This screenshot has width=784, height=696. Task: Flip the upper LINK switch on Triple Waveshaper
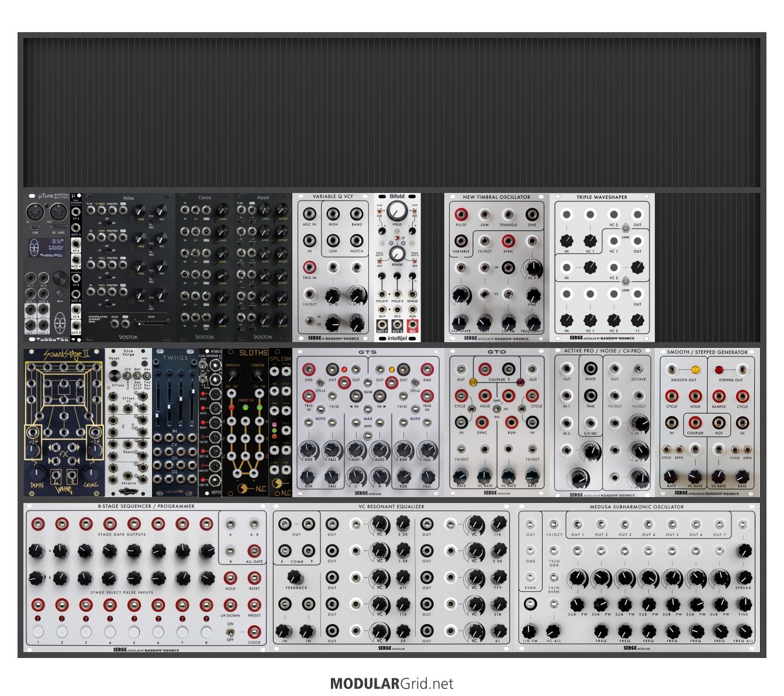click(x=626, y=228)
